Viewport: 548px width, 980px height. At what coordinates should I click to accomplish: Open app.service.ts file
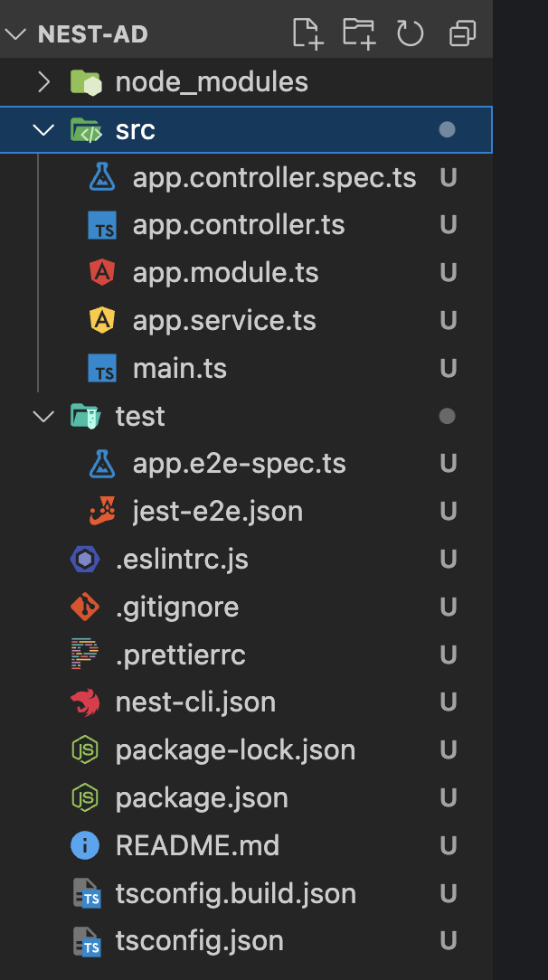click(246, 321)
